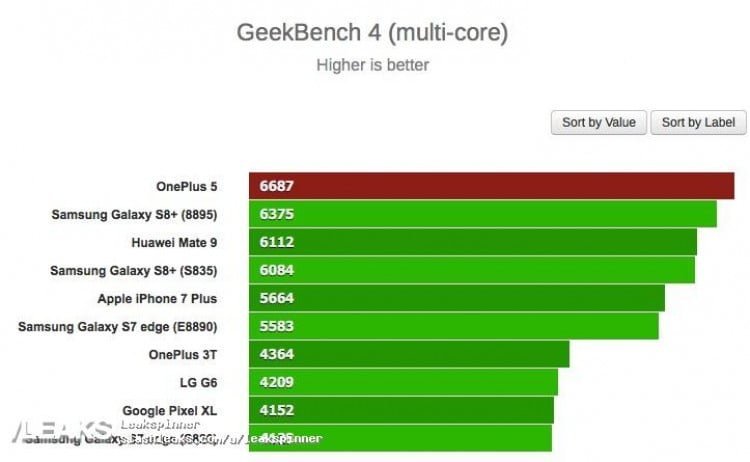The width and height of the screenshot is (750, 462).
Task: Click the Samsung Galaxy S8+ (S835) bar
Action: coord(471,270)
